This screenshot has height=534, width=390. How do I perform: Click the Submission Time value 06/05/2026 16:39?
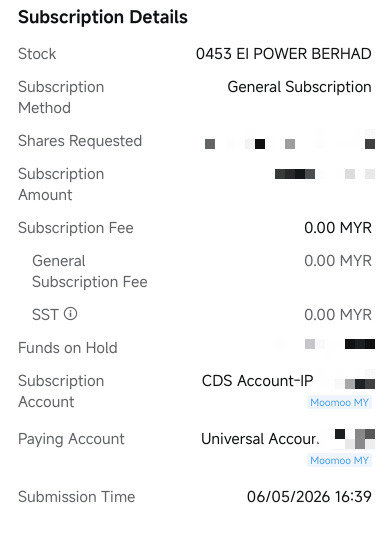(309, 497)
